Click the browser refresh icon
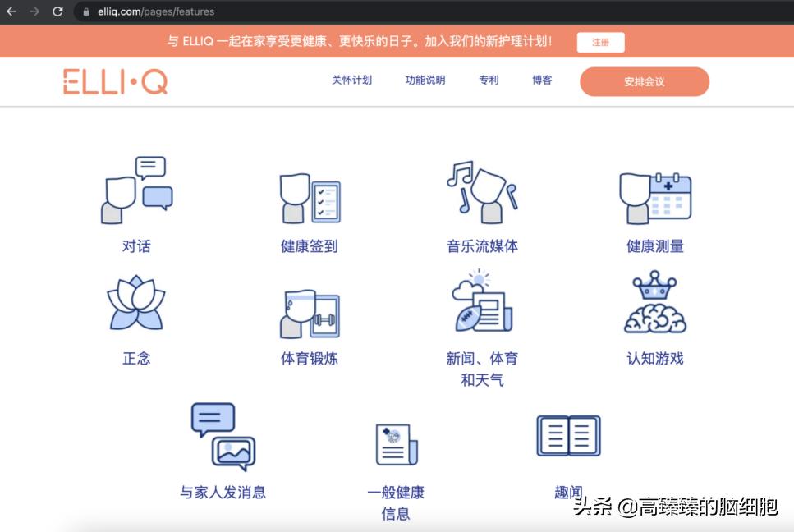Image resolution: width=794 pixels, height=532 pixels. click(56, 11)
